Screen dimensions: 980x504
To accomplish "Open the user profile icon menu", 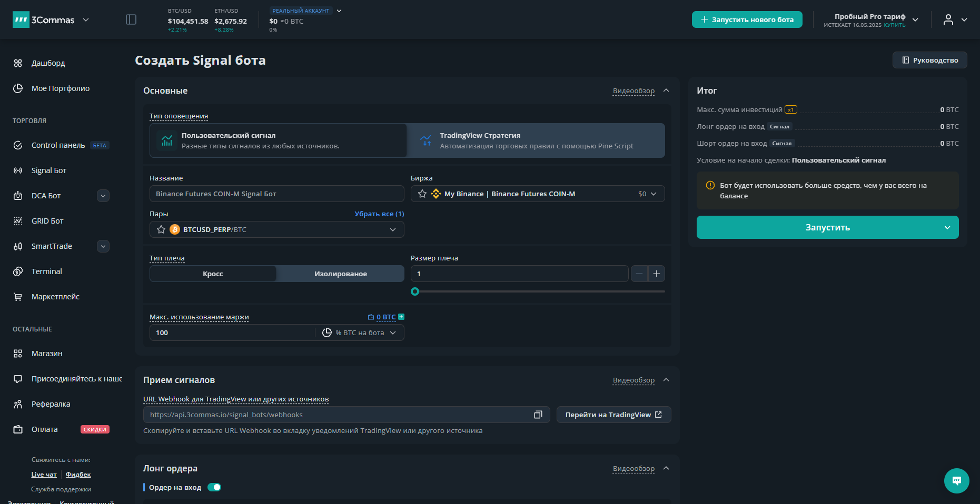I will point(948,19).
